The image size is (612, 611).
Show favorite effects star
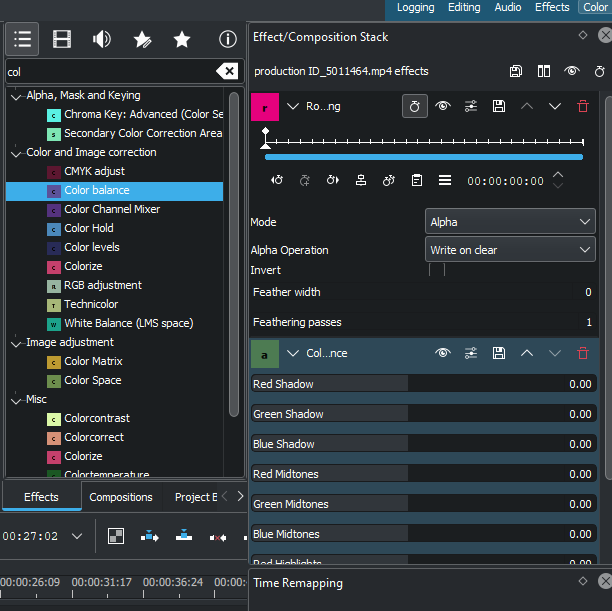pyautogui.click(x=181, y=39)
